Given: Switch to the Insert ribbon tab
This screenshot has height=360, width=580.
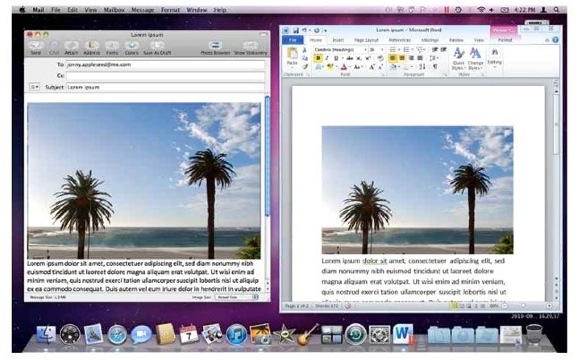Looking at the screenshot, I should point(337,40).
